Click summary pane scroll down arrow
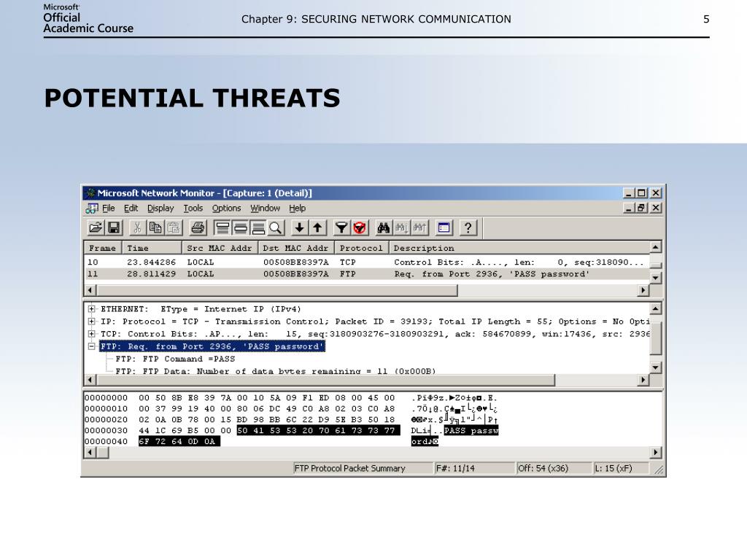Image resolution: width=747 pixels, height=560 pixels. click(x=656, y=278)
